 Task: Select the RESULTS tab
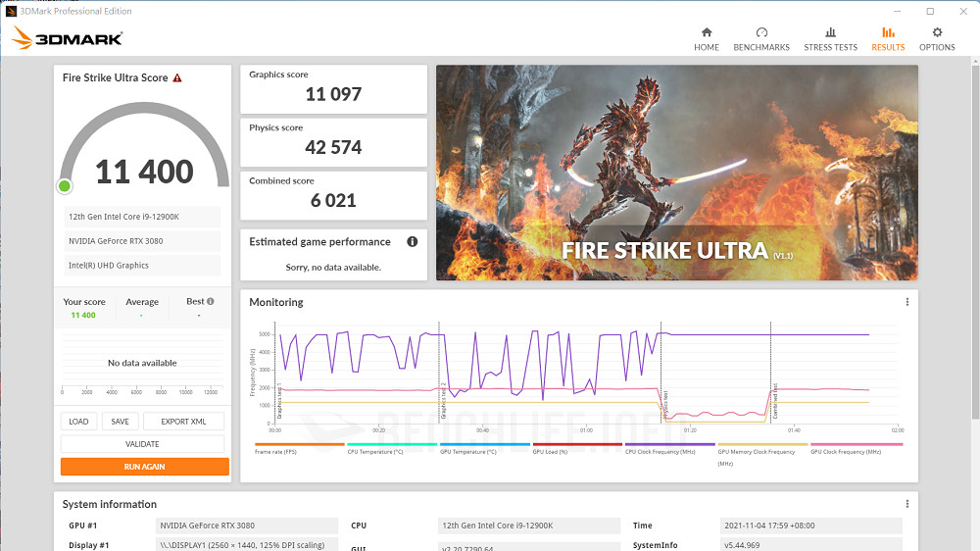point(888,39)
